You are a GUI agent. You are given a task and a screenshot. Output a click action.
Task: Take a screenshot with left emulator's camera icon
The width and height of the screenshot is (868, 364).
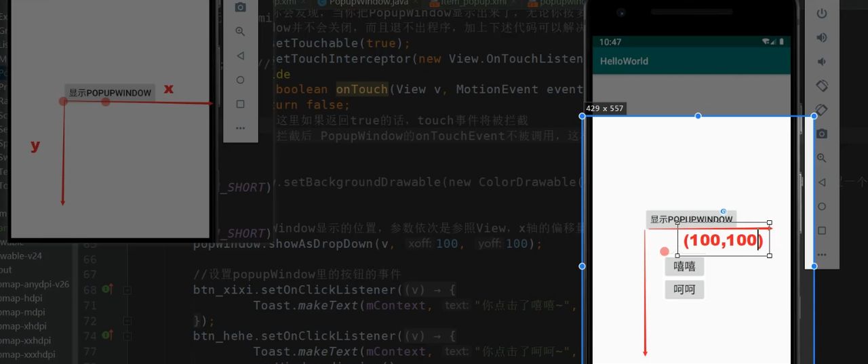point(240,7)
